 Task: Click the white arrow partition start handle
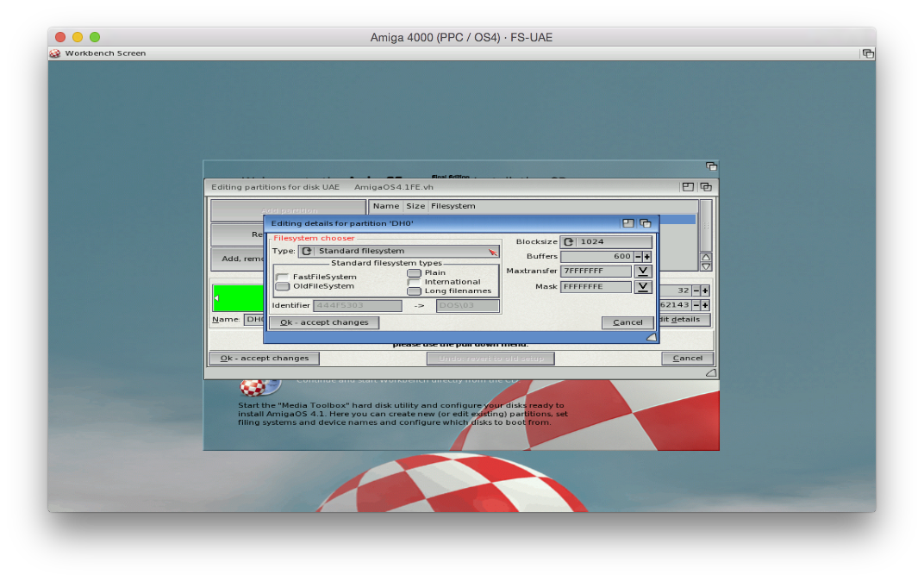pos(217,298)
